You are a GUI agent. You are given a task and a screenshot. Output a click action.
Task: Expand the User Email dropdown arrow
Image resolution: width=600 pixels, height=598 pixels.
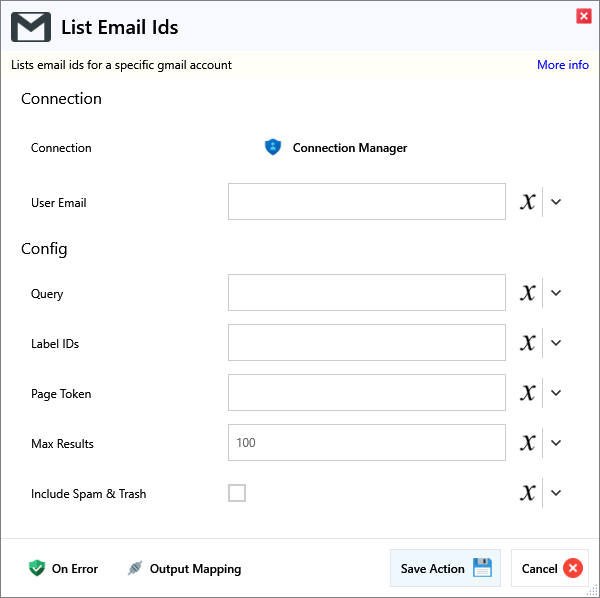click(557, 202)
